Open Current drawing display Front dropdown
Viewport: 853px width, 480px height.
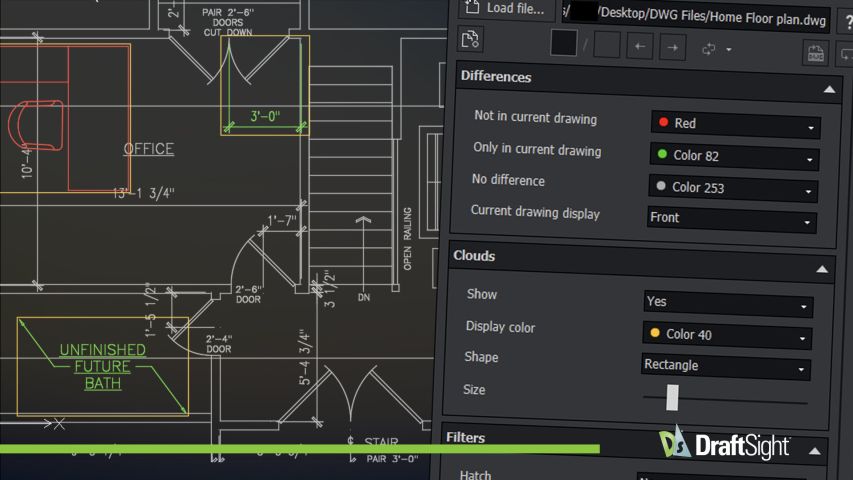732,219
